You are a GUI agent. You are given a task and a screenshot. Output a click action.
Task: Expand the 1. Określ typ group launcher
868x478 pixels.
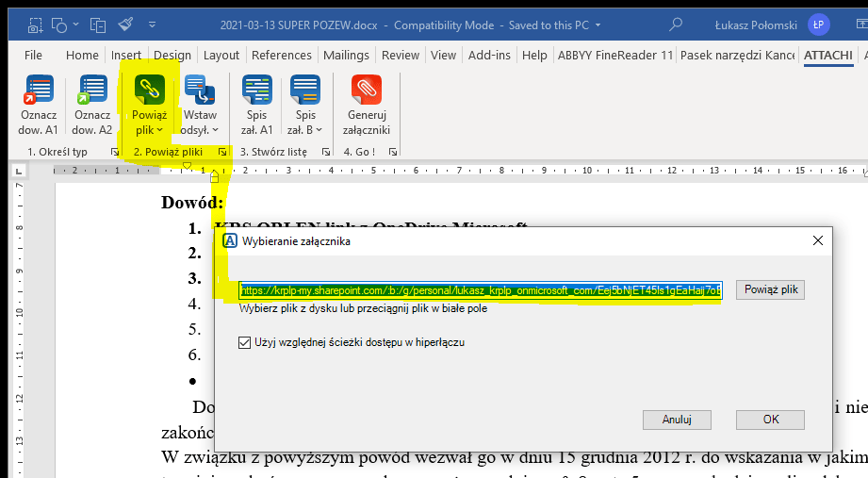[114, 152]
